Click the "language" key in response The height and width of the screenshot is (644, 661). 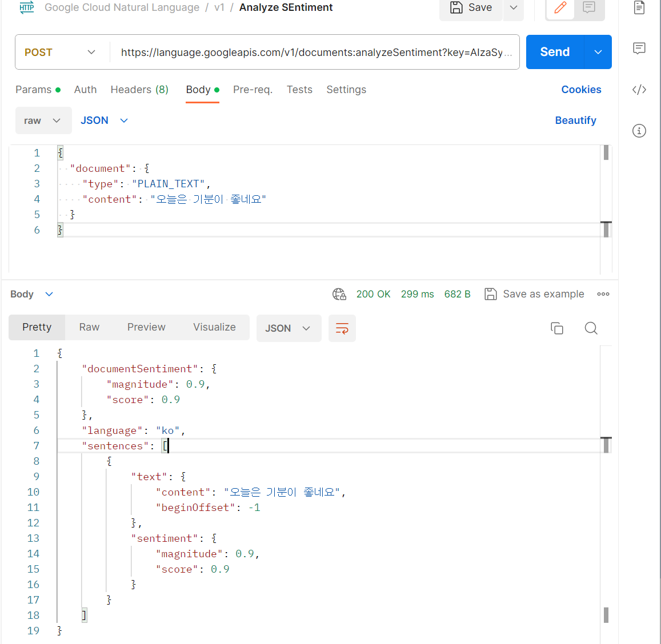[x=112, y=430]
